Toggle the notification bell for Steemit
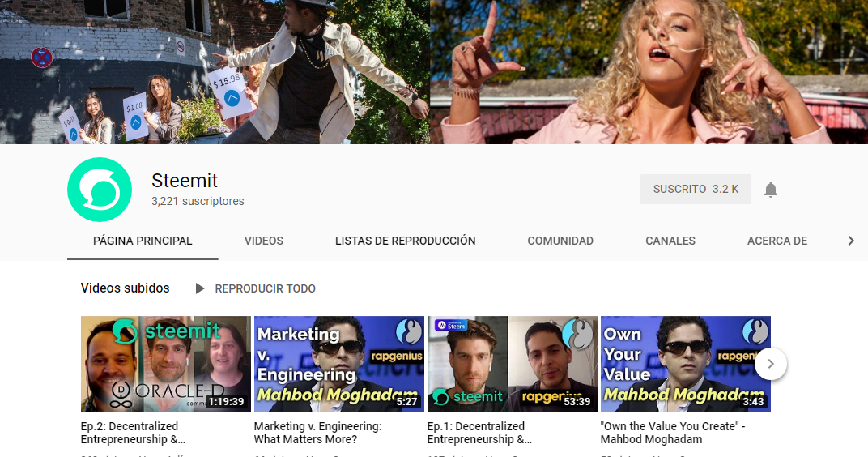 point(771,190)
